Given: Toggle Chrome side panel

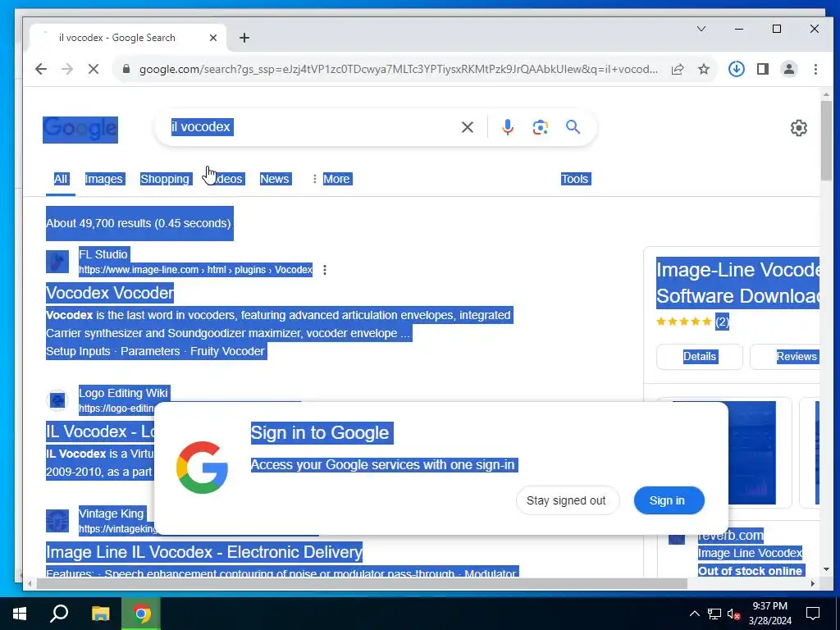Looking at the screenshot, I should tap(763, 69).
